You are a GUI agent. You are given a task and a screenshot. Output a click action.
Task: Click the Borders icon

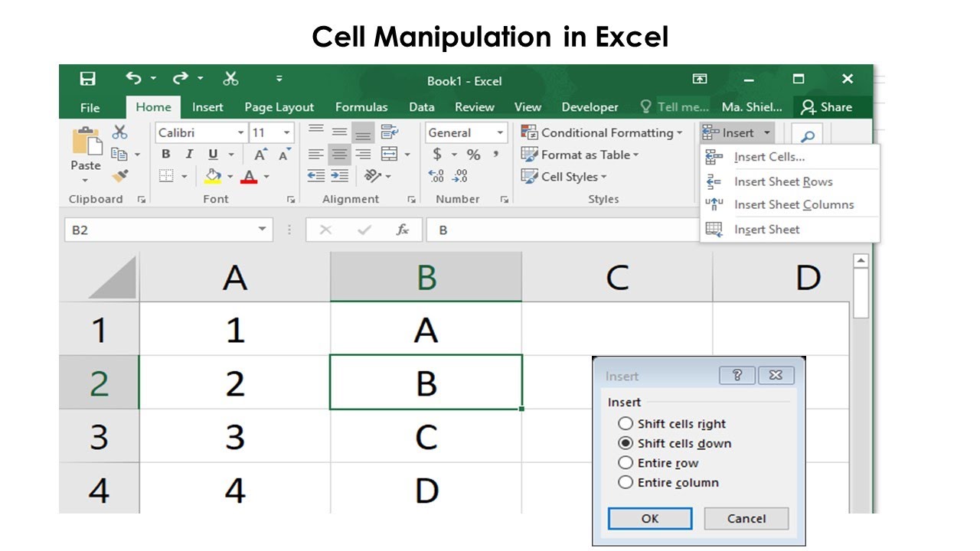pos(166,177)
